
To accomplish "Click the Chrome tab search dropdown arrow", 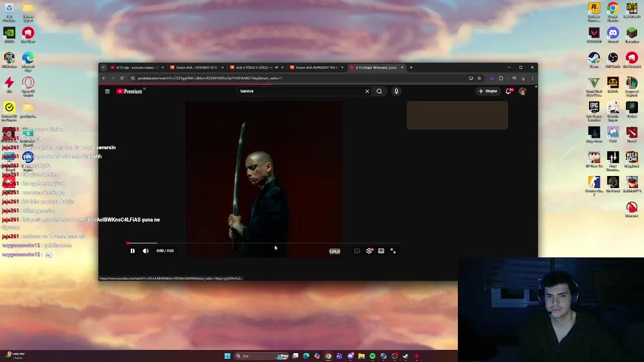I will (x=103, y=67).
